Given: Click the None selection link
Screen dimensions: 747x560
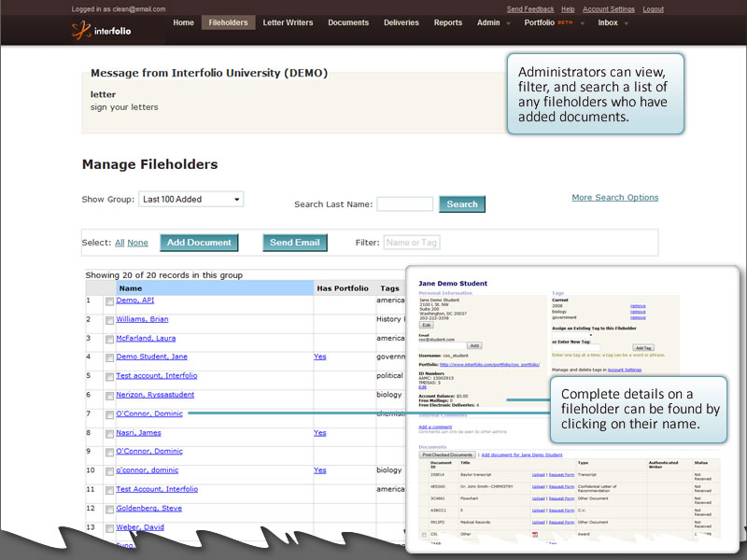Looking at the screenshot, I should pos(137,243).
